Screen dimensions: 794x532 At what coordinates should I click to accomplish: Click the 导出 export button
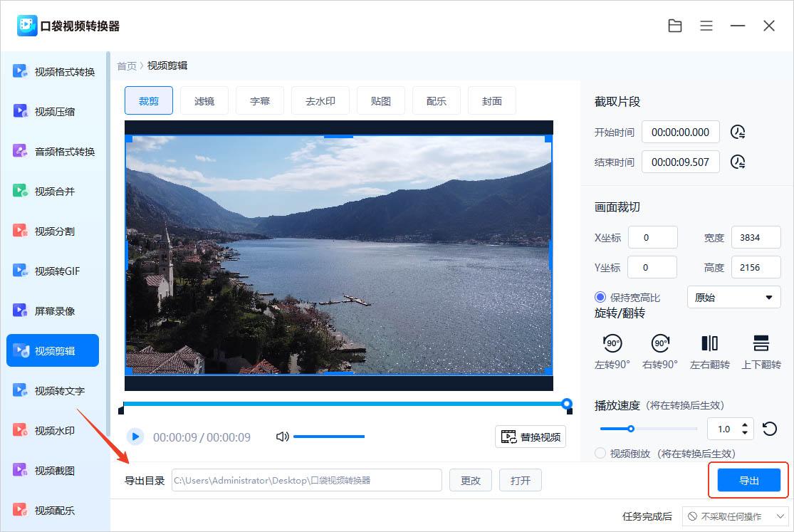[x=749, y=480]
